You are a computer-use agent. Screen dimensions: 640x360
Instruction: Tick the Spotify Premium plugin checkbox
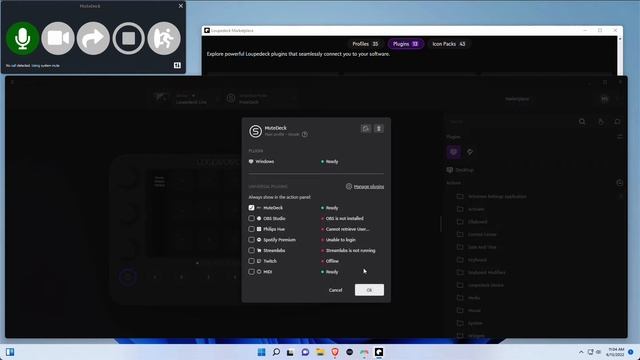[251, 240]
